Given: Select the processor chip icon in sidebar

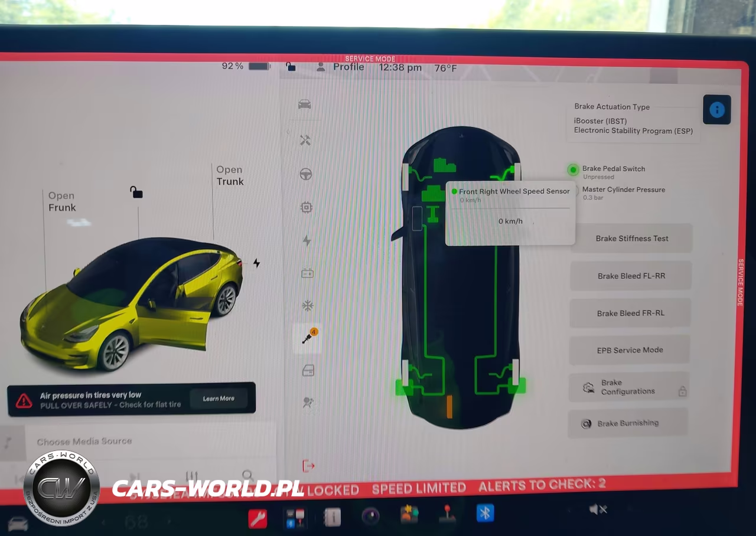Looking at the screenshot, I should 306,207.
